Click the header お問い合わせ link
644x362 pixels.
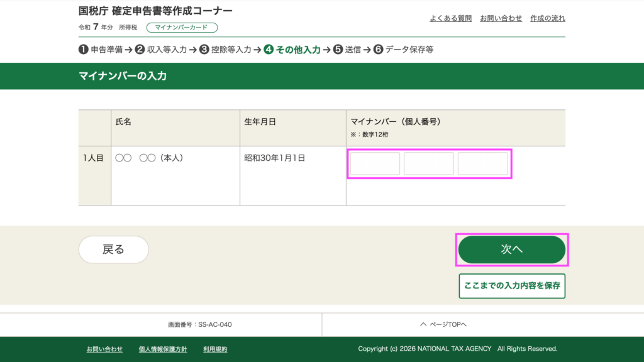click(x=501, y=18)
